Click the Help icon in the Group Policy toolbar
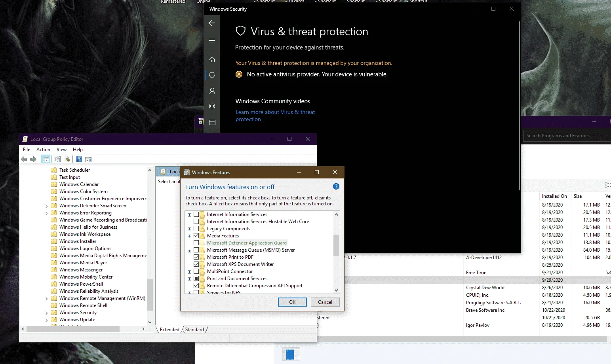This screenshot has height=364, width=611. pos(79,159)
